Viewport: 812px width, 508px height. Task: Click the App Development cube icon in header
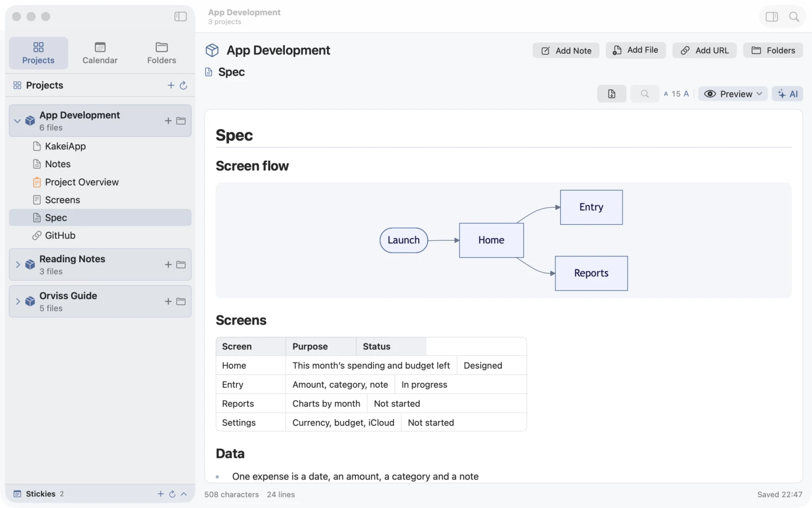(x=212, y=50)
